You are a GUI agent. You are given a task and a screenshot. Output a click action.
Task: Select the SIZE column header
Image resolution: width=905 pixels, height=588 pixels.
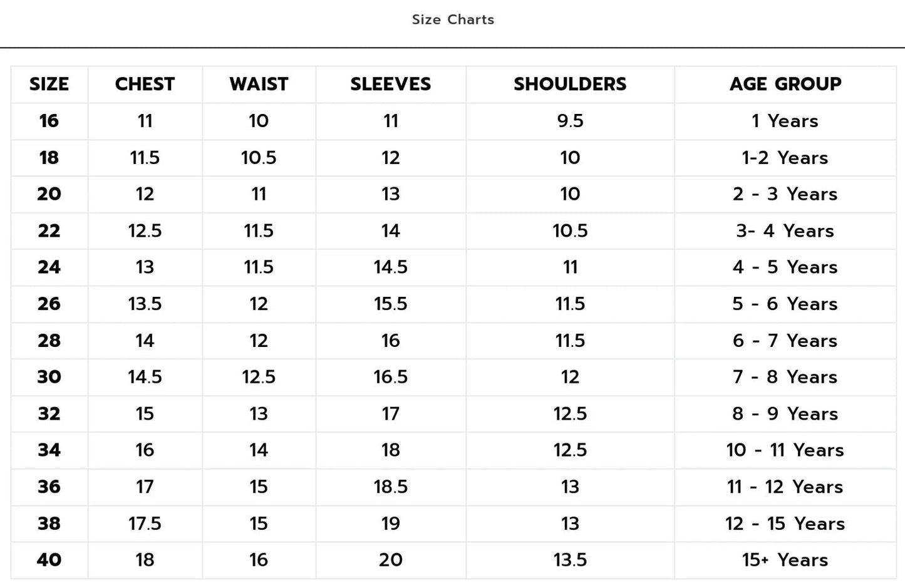coord(49,84)
